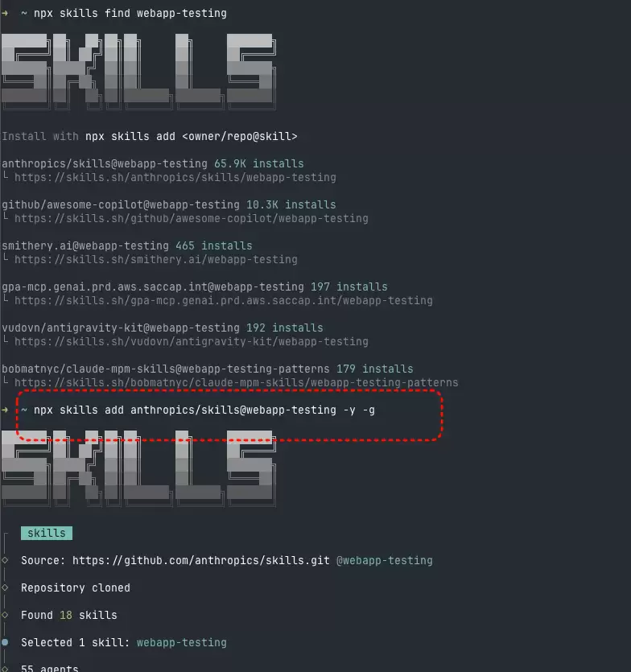Screen dimensions: 631x672
Task: Click the 'Found 18 skills' status line
Action: click(x=69, y=616)
